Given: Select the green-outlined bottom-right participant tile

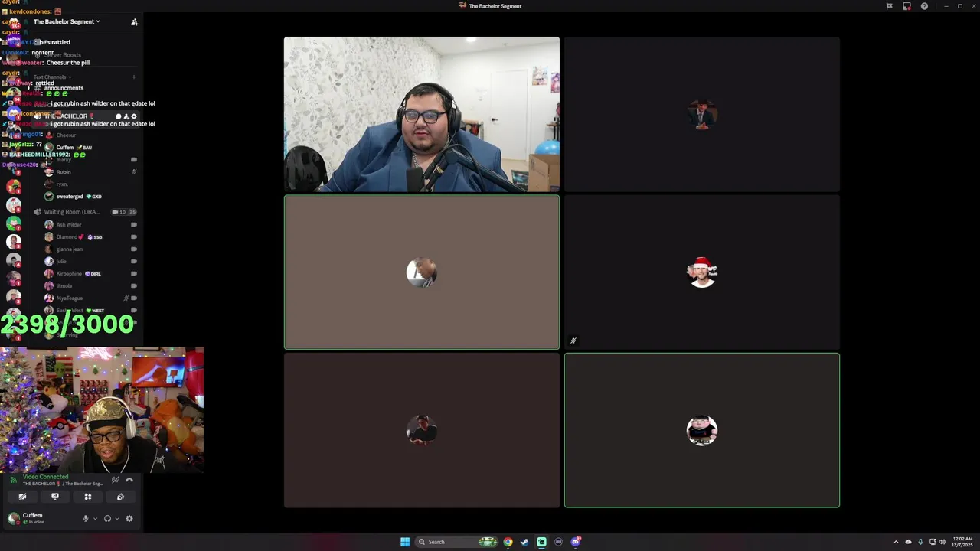Looking at the screenshot, I should pyautogui.click(x=702, y=430).
